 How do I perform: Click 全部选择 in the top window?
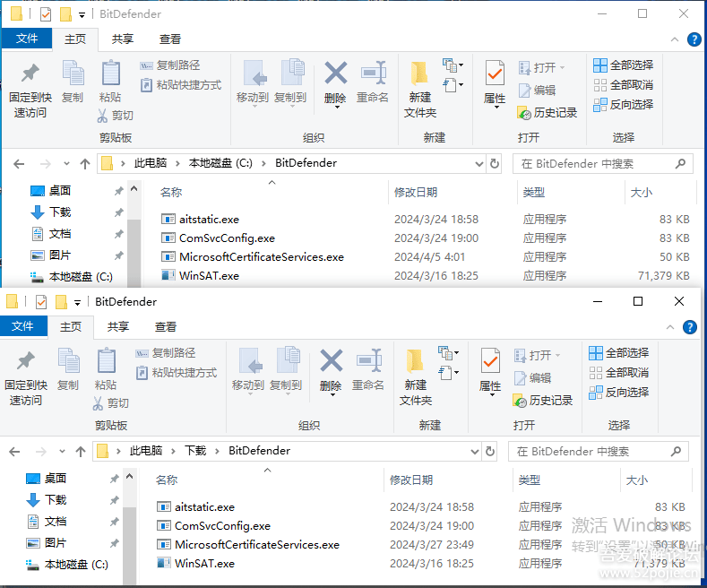(x=623, y=65)
